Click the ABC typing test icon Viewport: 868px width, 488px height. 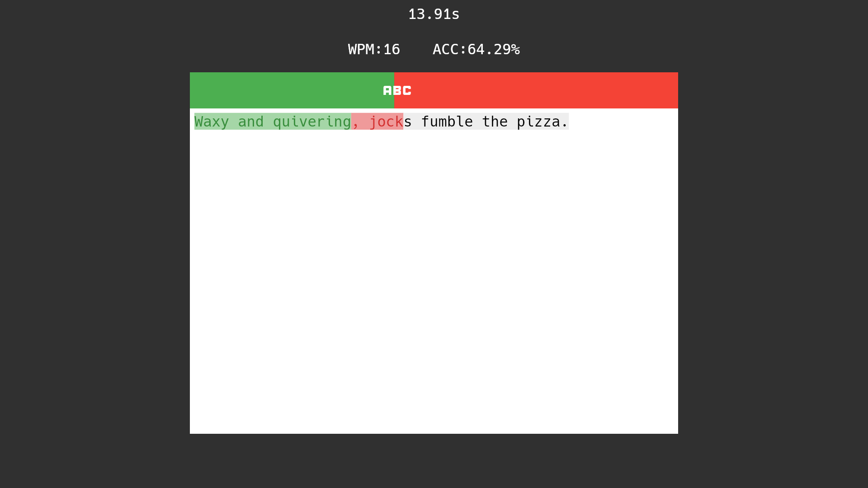(396, 90)
